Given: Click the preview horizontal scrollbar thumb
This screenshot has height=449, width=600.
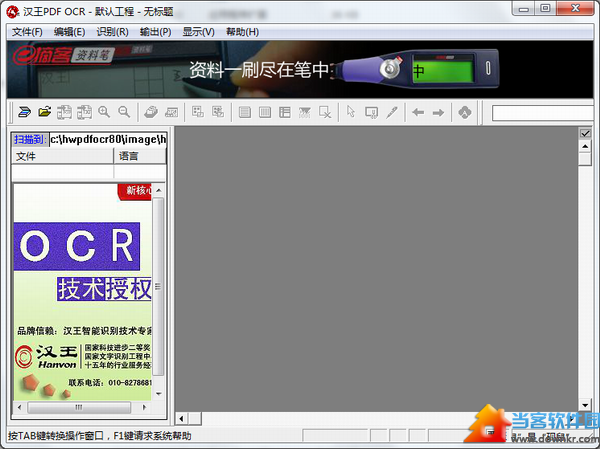Looking at the screenshot, I should point(79,407).
